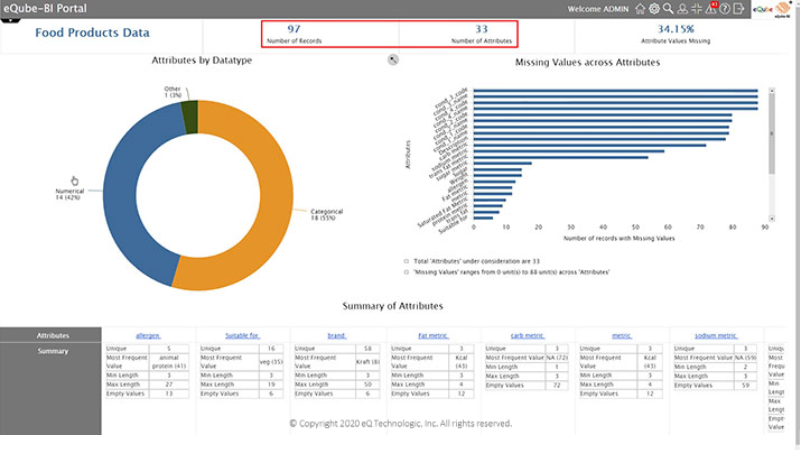Screen dimensions: 800x450
Task: Open the Suitable for attribute link
Action: click(x=242, y=335)
